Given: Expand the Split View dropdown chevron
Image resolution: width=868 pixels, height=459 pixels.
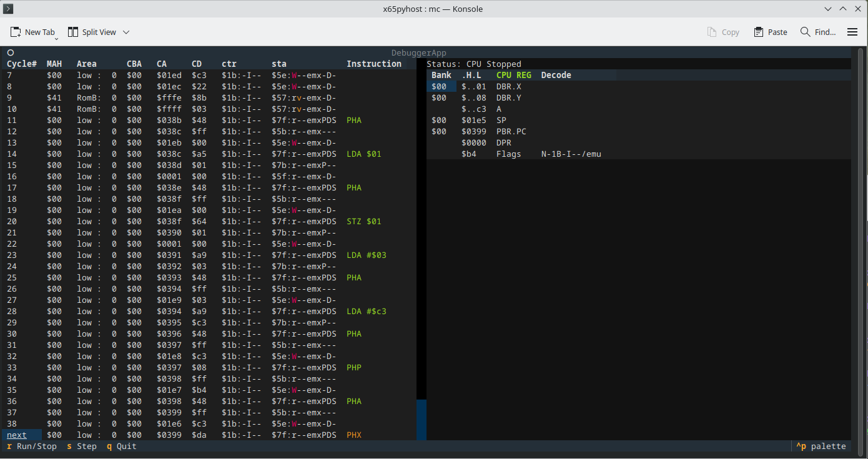Looking at the screenshot, I should point(126,32).
